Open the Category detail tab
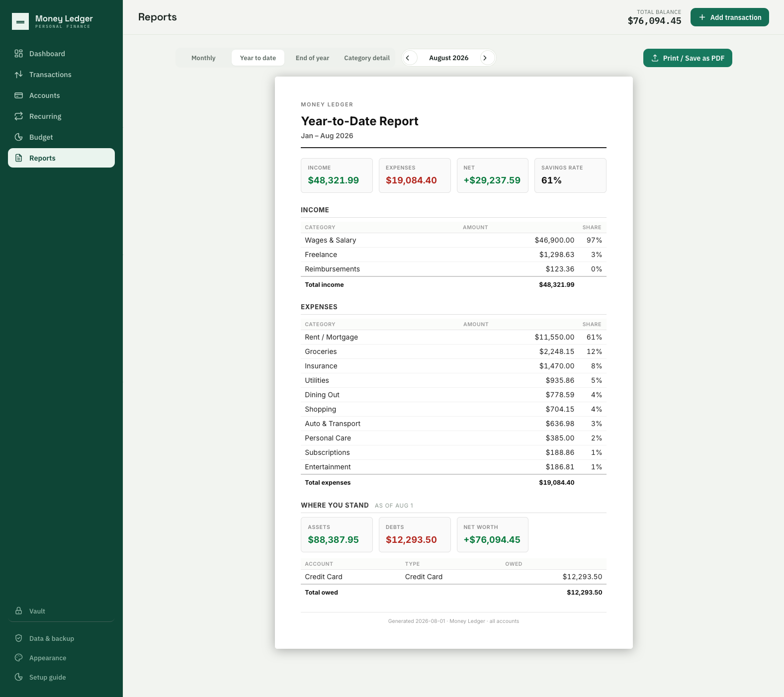 click(367, 58)
